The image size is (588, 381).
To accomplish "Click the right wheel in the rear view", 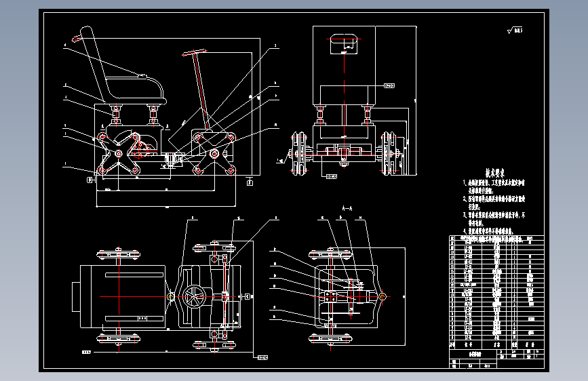I will (389, 153).
